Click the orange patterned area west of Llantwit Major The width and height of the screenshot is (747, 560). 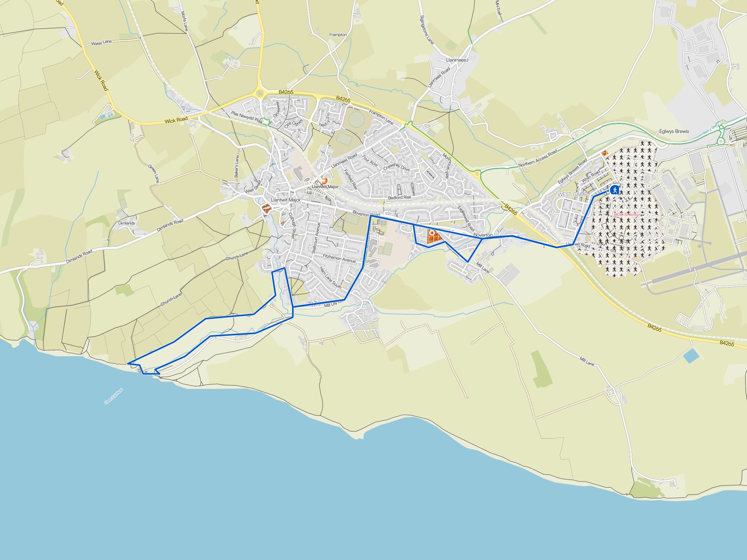tap(266, 209)
